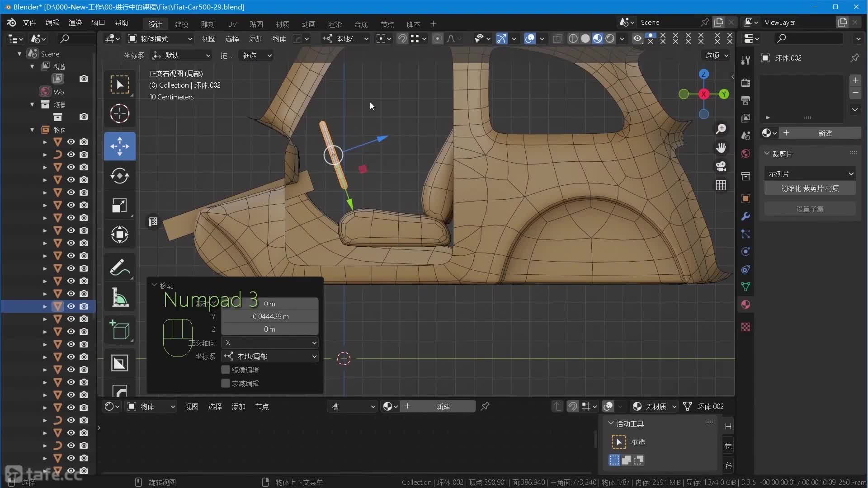This screenshot has width=868, height=488.
Task: Select wireframe viewport shading
Action: [573, 39]
